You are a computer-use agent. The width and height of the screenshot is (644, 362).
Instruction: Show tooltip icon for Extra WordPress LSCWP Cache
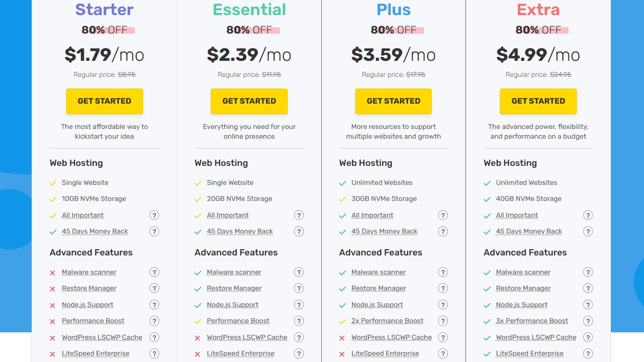tap(588, 338)
